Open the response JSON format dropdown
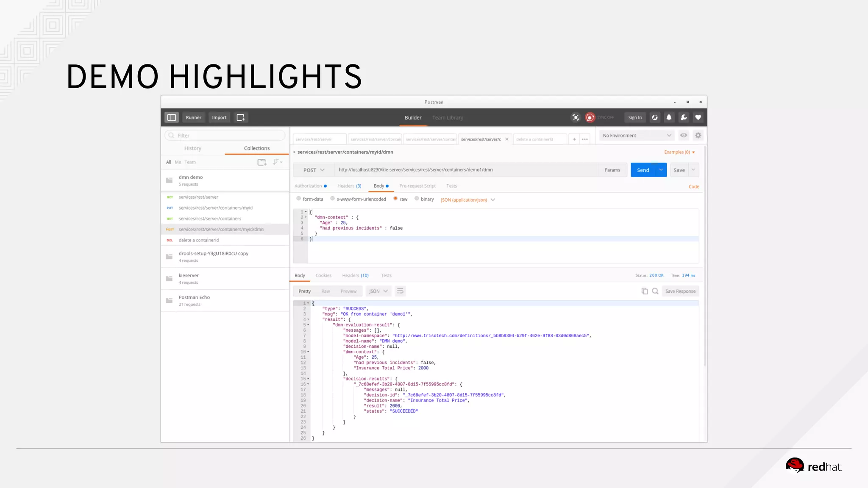The width and height of the screenshot is (868, 488). [378, 291]
